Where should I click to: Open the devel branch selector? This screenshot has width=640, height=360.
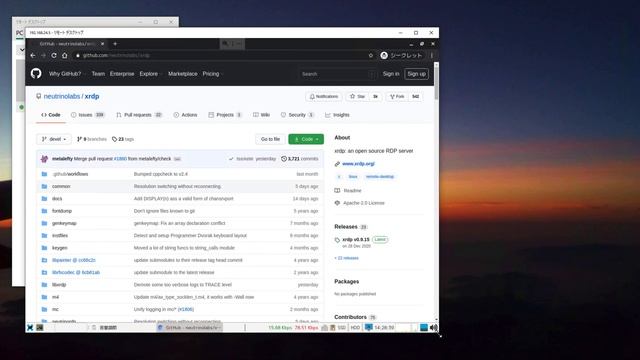(x=54, y=139)
